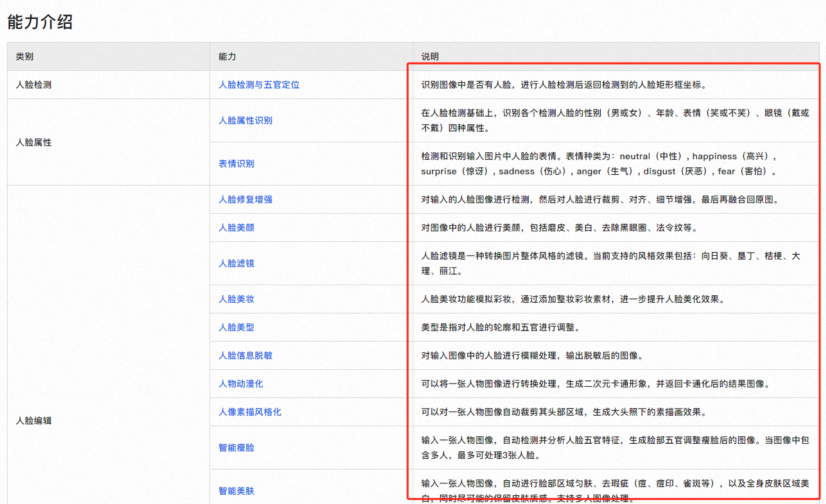The width and height of the screenshot is (826, 504).
Task: Click the 人脸检测 category cell
Action: click(33, 85)
